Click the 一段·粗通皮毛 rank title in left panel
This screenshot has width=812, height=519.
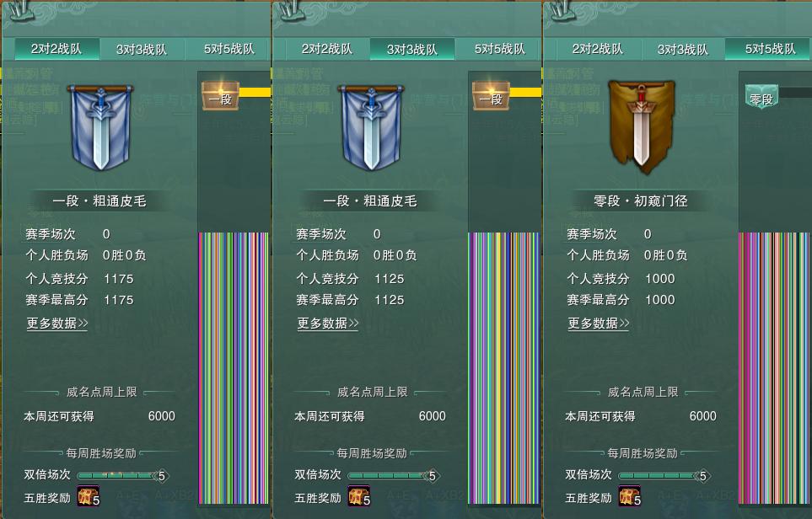[99, 201]
